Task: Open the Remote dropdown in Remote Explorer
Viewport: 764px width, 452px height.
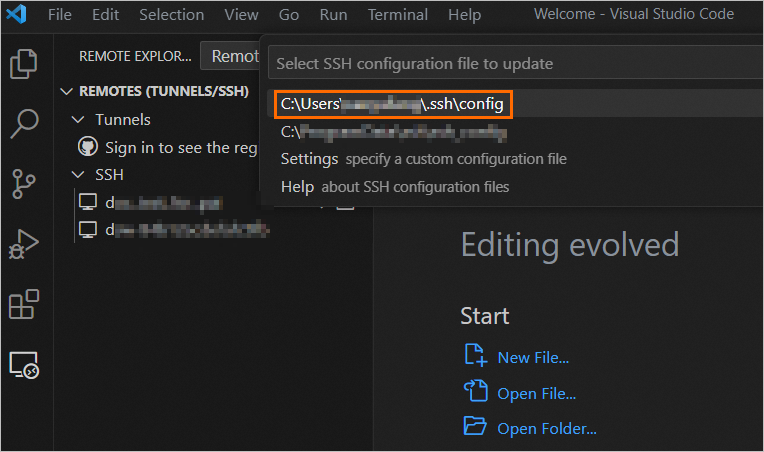Action: [230, 56]
